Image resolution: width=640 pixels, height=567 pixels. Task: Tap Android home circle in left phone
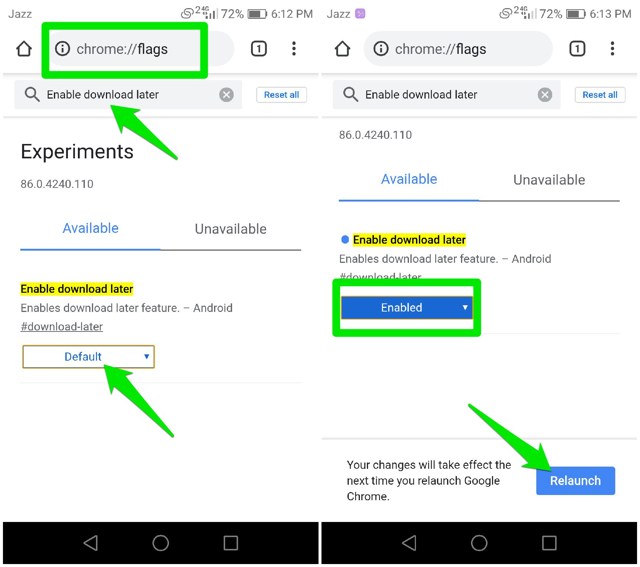coord(160,543)
